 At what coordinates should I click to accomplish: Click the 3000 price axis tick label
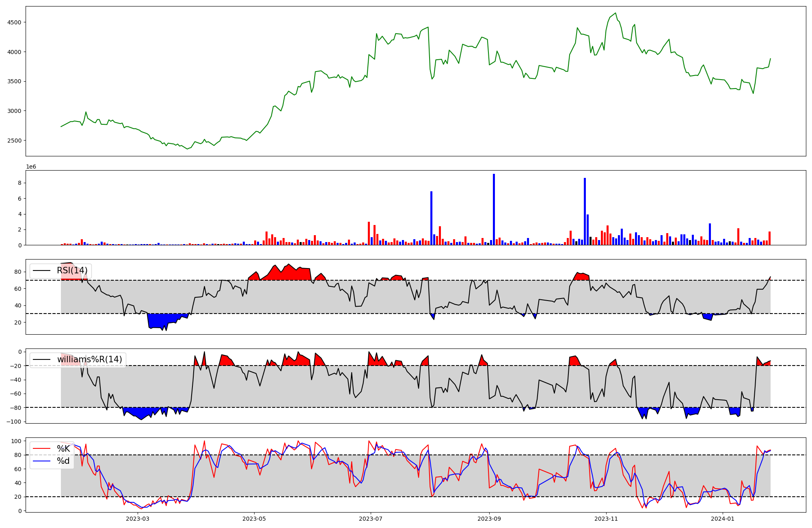(x=15, y=111)
